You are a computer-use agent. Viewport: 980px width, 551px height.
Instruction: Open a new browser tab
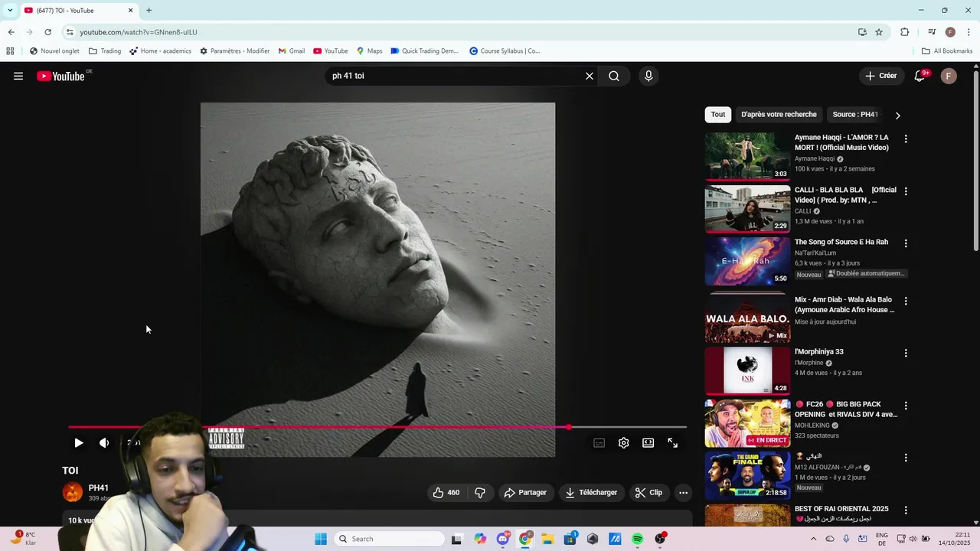(x=149, y=11)
